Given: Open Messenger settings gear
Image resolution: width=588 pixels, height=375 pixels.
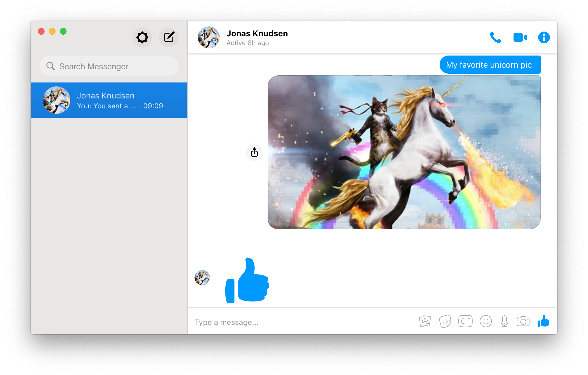Looking at the screenshot, I should (x=142, y=37).
